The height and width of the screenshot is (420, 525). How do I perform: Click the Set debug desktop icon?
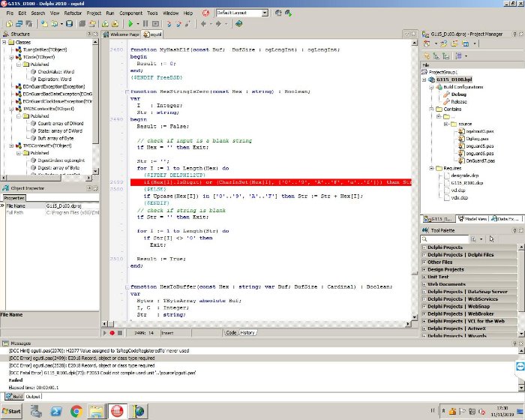pyautogui.click(x=288, y=13)
